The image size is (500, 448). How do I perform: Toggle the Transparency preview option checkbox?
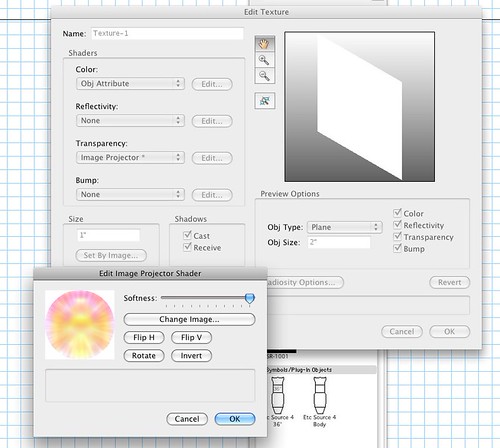(x=397, y=236)
